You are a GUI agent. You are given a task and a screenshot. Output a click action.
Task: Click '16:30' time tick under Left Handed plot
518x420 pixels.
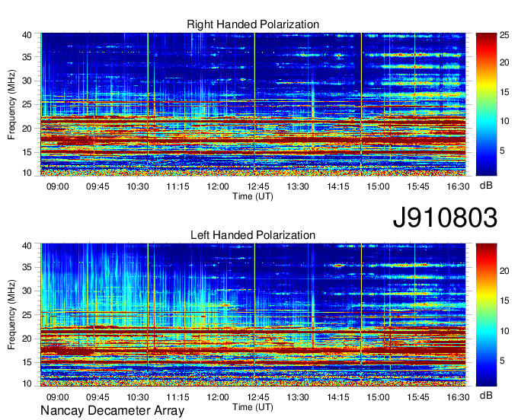tap(459, 397)
